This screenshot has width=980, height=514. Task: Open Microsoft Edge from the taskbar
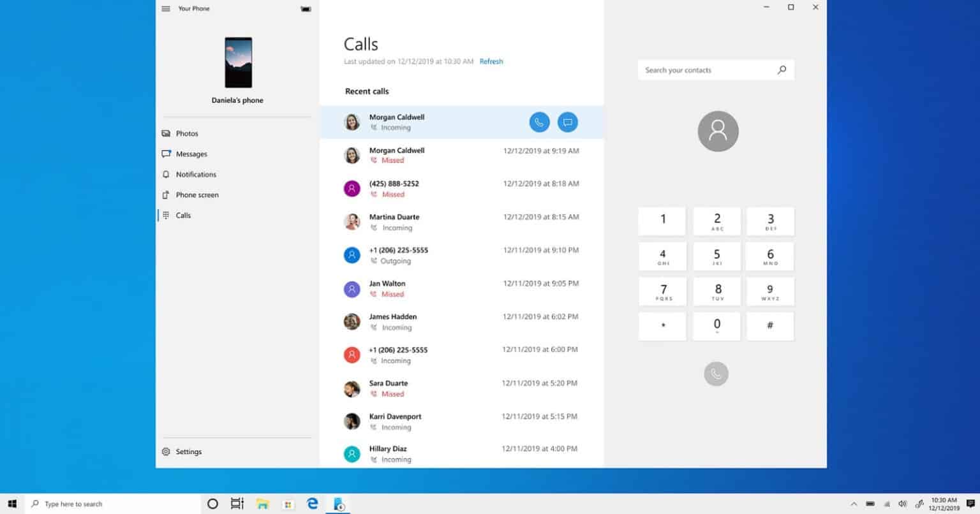point(313,504)
